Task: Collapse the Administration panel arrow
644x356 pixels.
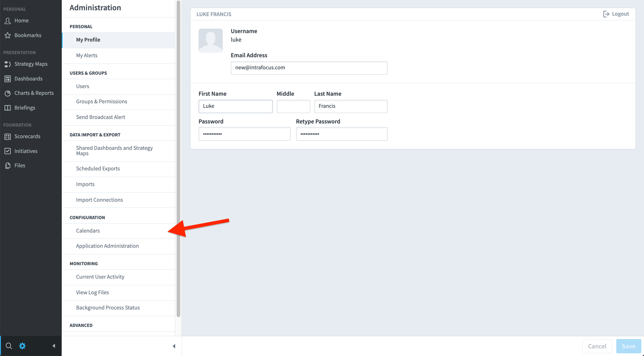Action: click(174, 346)
